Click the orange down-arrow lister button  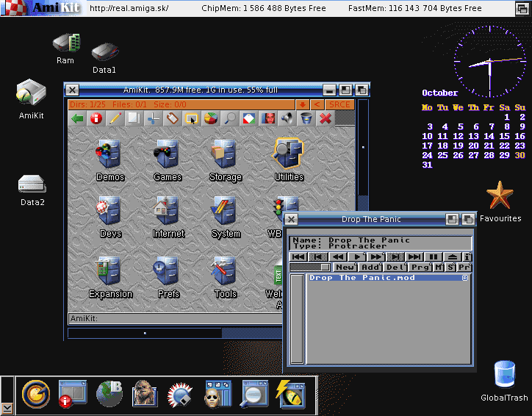pos(302,104)
